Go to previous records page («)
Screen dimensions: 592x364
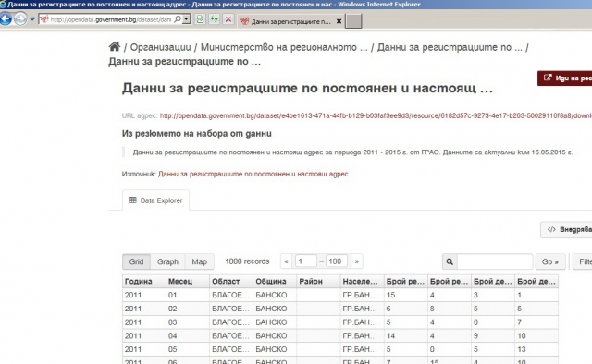point(286,261)
